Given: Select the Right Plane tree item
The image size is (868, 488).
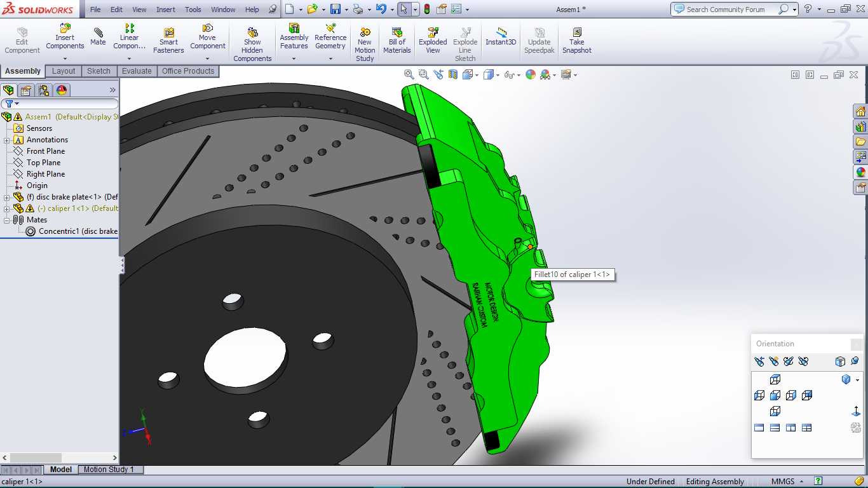Looking at the screenshot, I should (46, 174).
